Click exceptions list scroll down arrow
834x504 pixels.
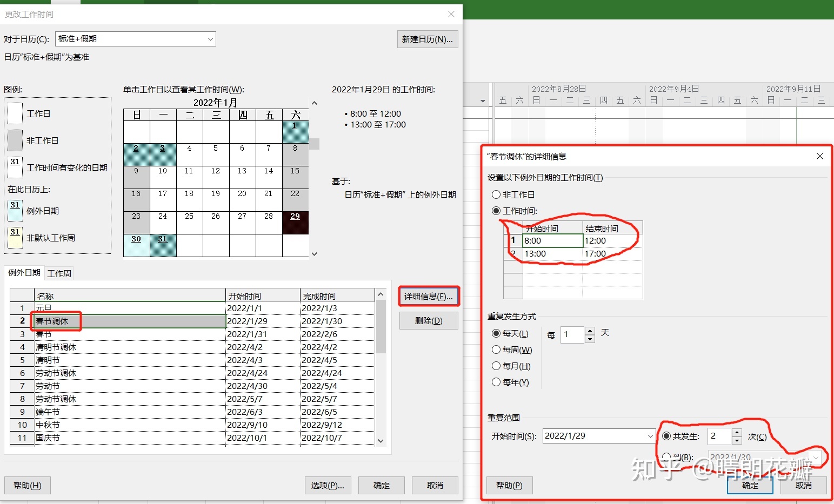(x=381, y=441)
